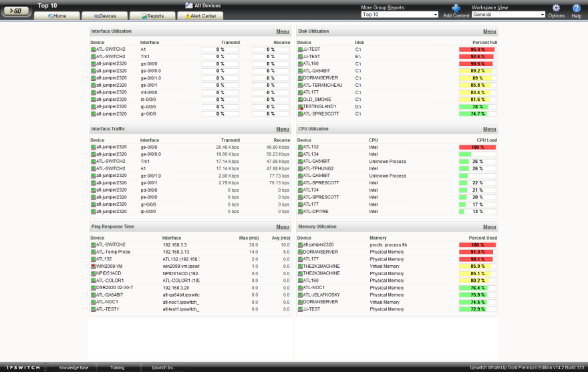This screenshot has width=588, height=372.
Task: Click device icon beside ATL-NOC1 memory row
Action: pos(300,288)
